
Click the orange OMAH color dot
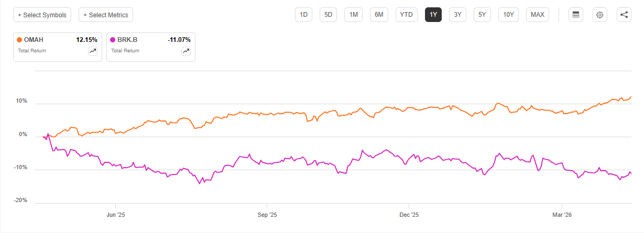20,40
